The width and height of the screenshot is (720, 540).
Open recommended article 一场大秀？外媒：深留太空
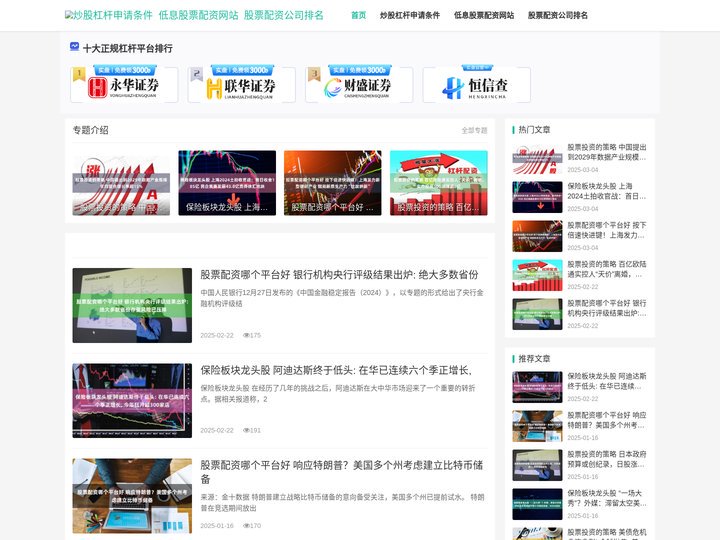607,498
